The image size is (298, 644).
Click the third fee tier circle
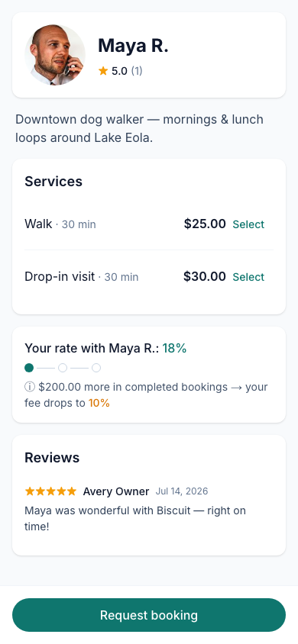point(96,368)
